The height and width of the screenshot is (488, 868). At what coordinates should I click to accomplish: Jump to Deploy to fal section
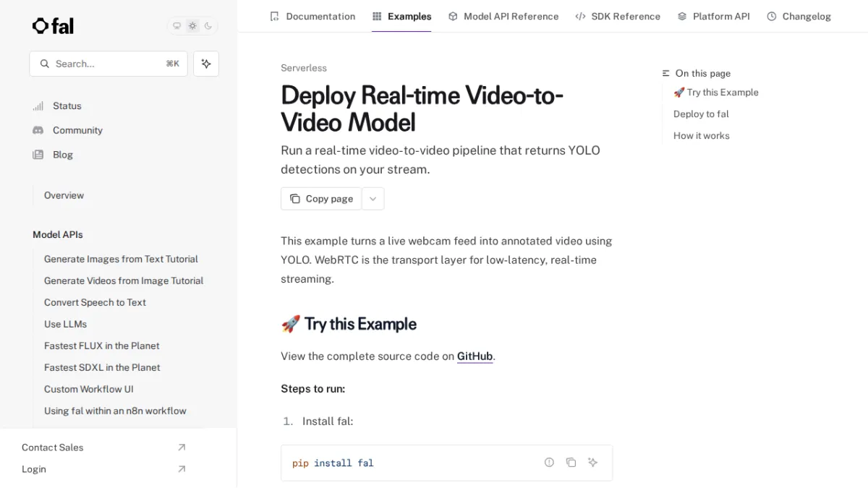[x=701, y=114]
